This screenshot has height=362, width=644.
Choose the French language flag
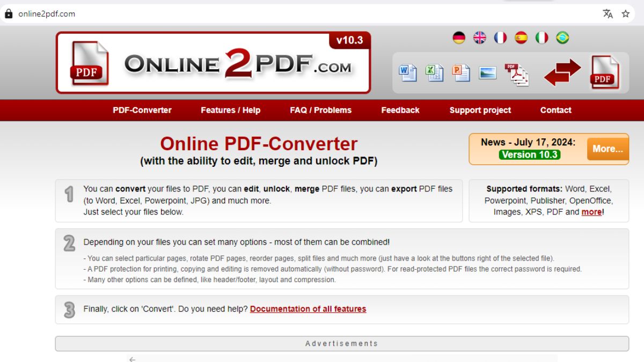(x=500, y=38)
